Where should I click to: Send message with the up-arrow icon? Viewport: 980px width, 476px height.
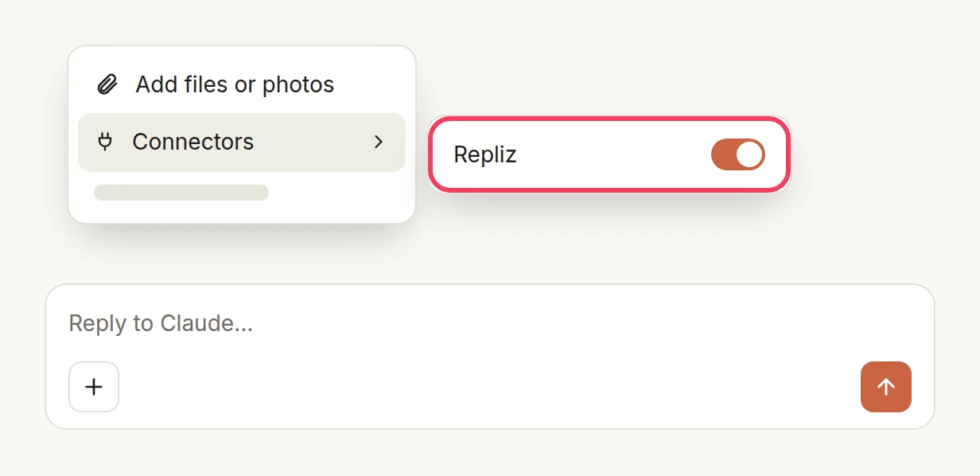coord(886,387)
